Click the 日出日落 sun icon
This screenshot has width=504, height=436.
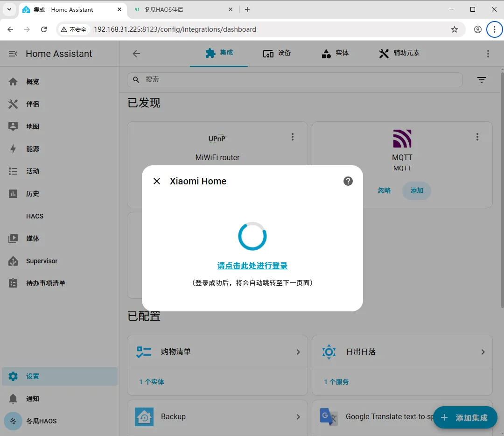pos(329,352)
